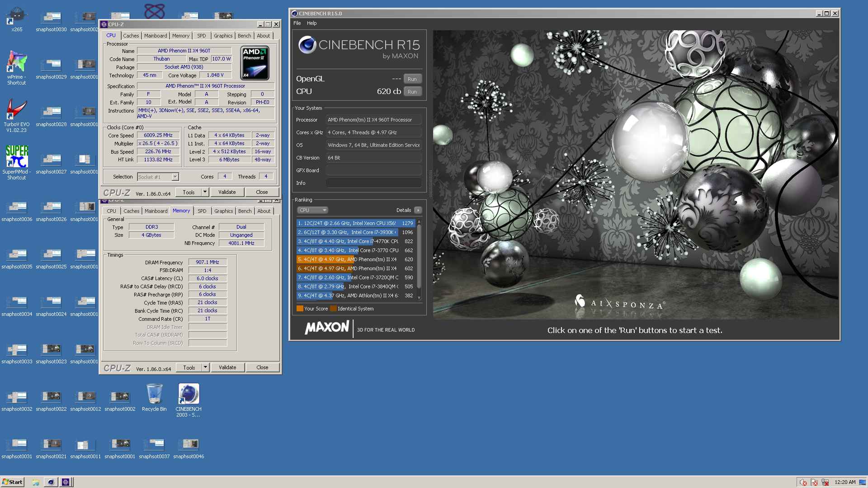Open the CINEBENCH 2003 desktop shortcut

click(x=189, y=400)
